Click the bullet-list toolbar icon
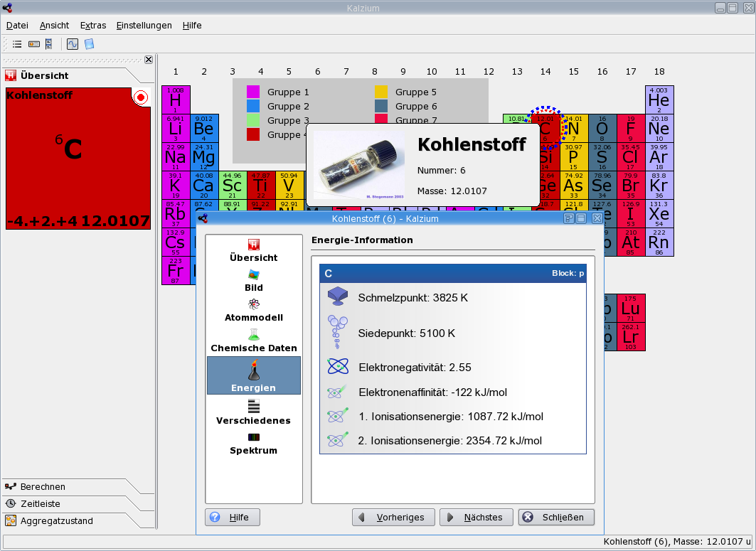The height and width of the screenshot is (551, 756). 17,44
